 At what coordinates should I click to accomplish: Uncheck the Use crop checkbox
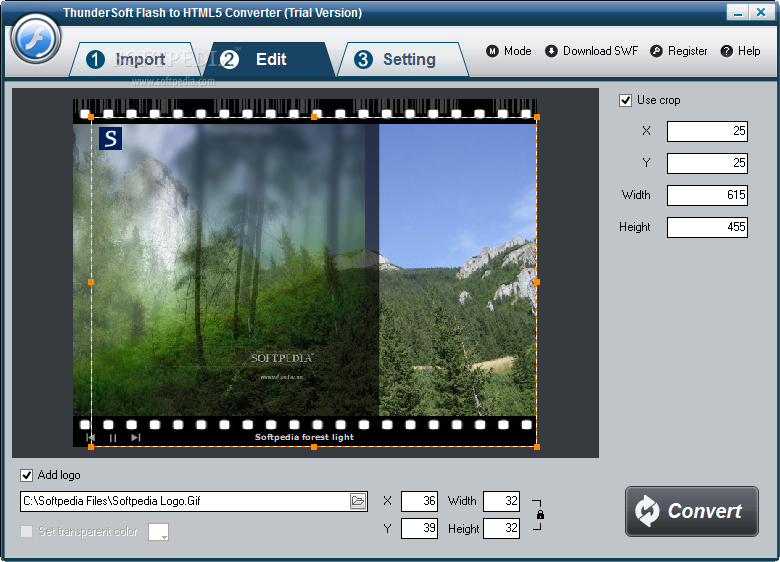(625, 100)
